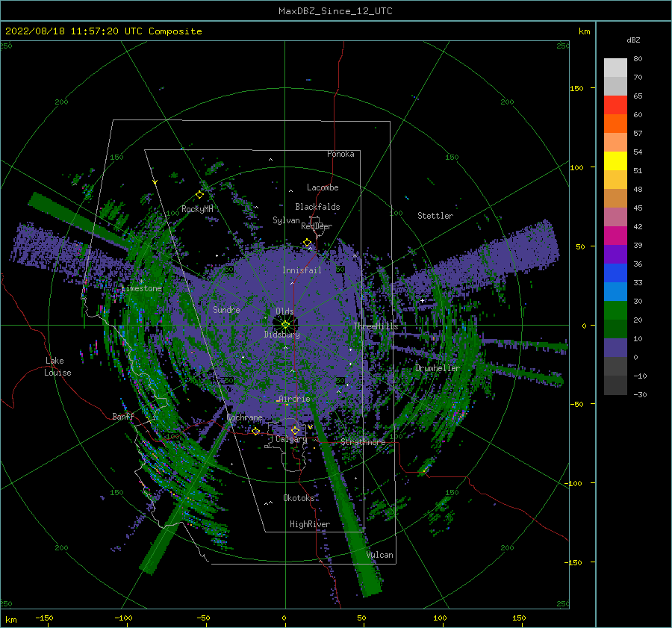Image resolution: width=672 pixels, height=628 pixels.
Task: Click the Lake Louise label
Action: pyautogui.click(x=57, y=367)
